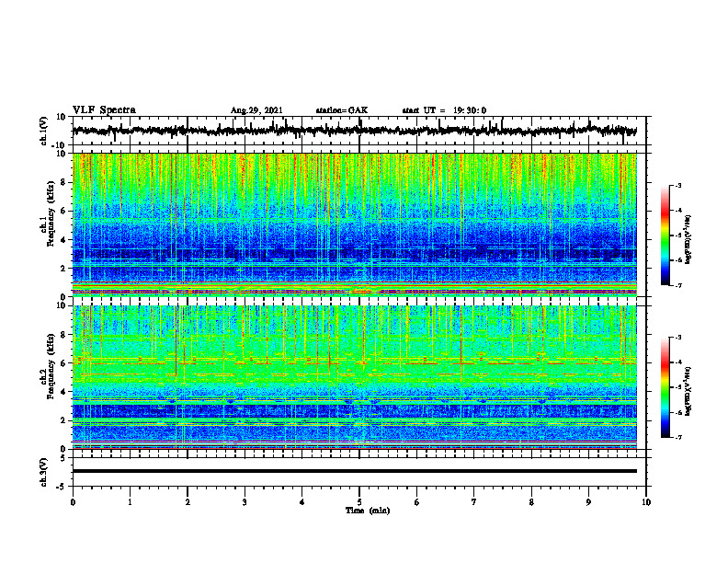Screen dimensions: 728x563
Task: Click inside the ch.1 spectrogram panel
Action: (x=355, y=224)
